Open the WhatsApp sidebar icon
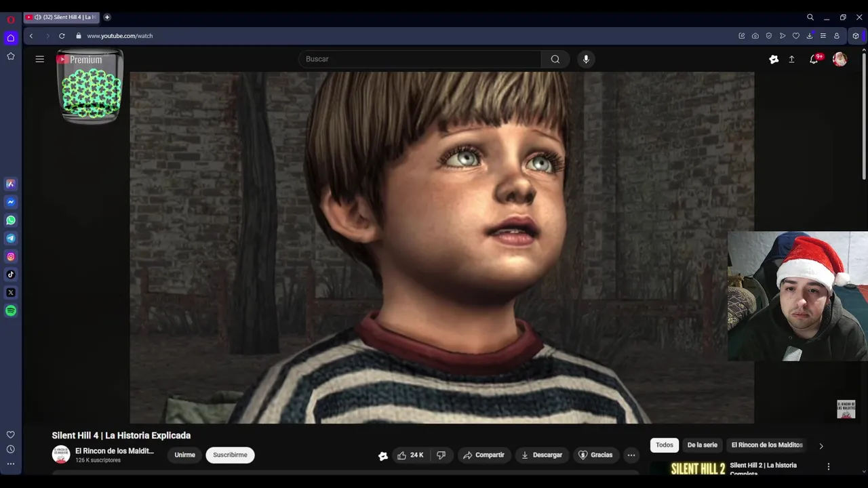The height and width of the screenshot is (488, 868). click(x=11, y=220)
